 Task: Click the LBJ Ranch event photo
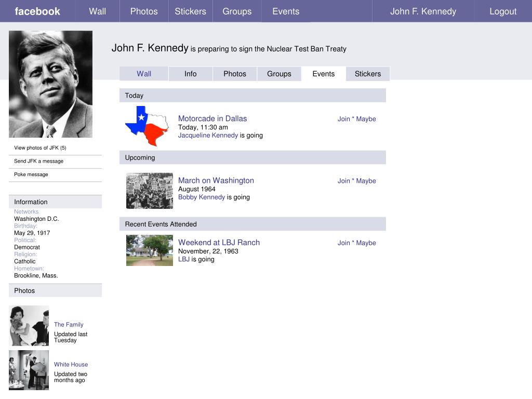(150, 250)
